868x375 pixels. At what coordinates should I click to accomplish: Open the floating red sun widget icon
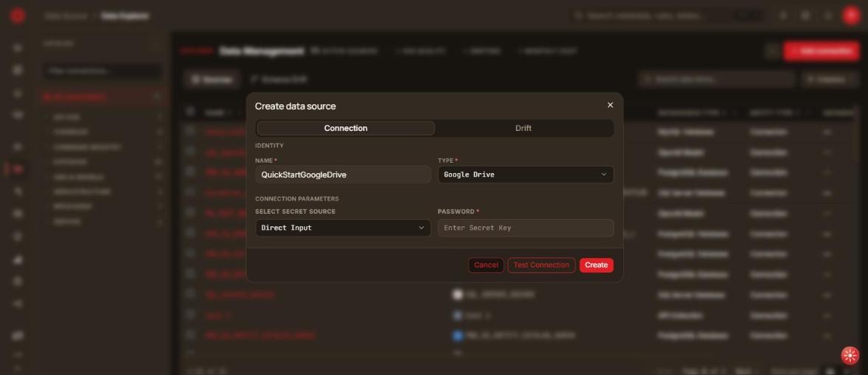click(850, 356)
